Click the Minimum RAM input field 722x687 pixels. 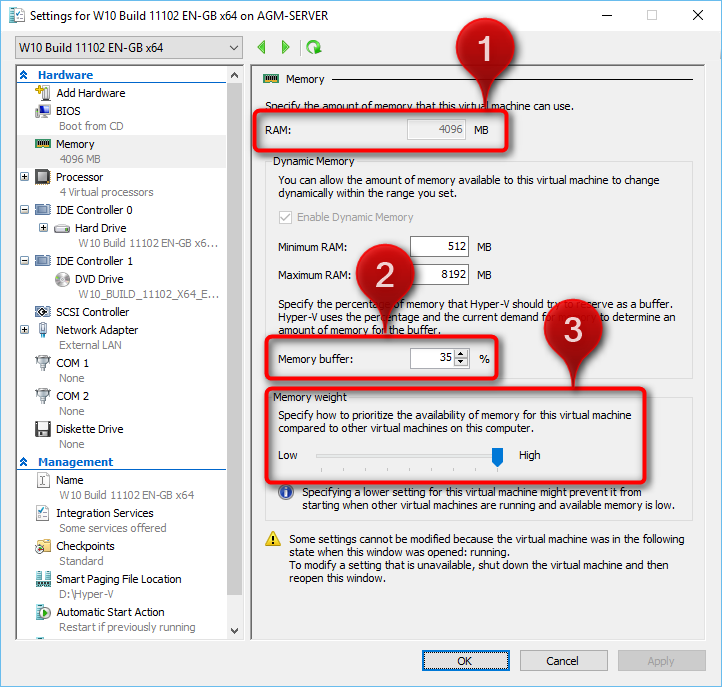(x=439, y=246)
